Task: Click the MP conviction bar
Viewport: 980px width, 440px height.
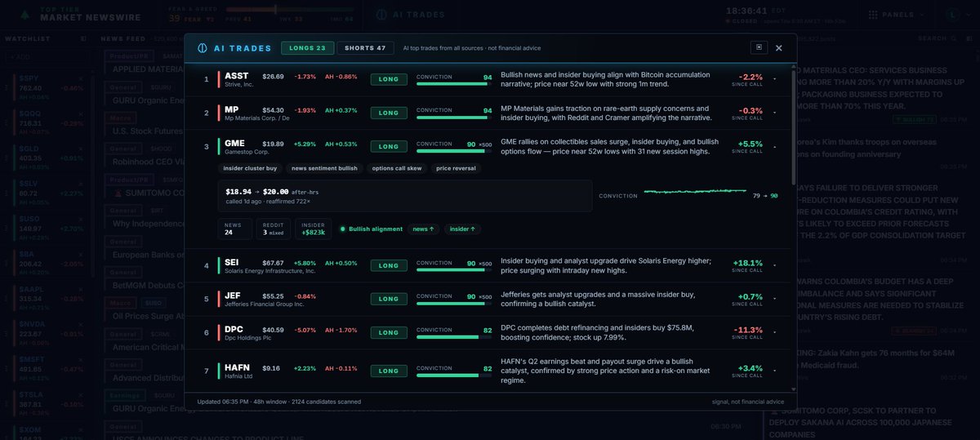Action: (453, 118)
